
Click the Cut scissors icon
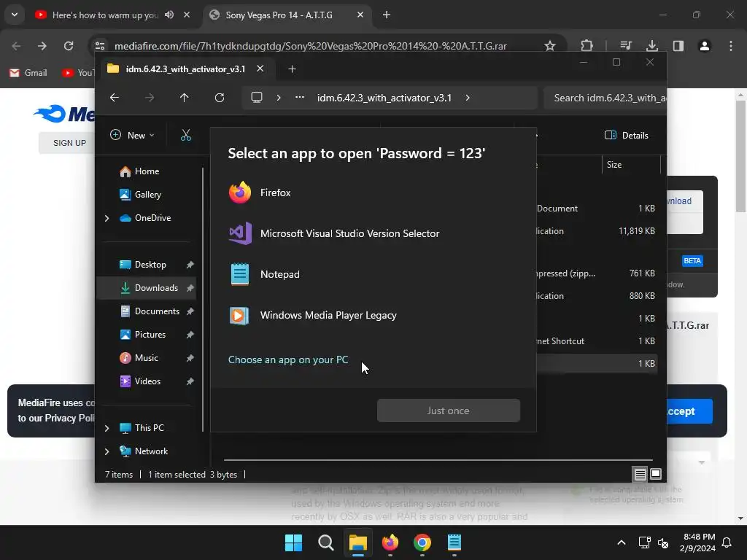186,135
